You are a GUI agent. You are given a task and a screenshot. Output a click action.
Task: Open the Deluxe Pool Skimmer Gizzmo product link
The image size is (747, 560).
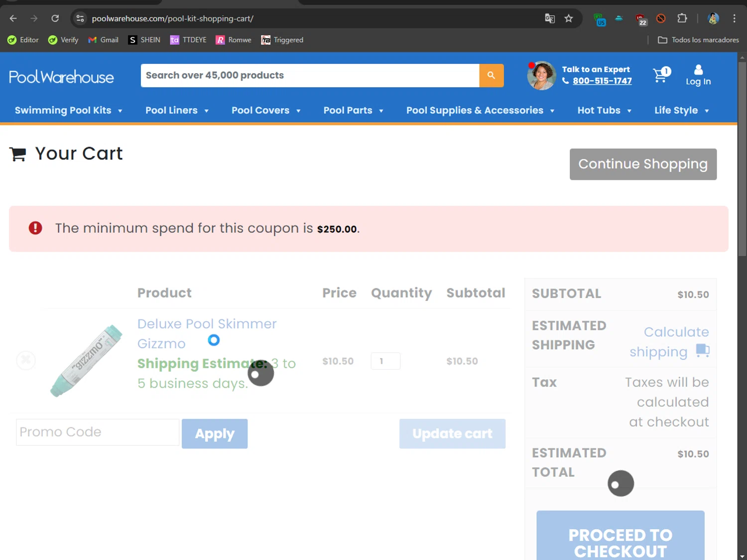[207, 333]
